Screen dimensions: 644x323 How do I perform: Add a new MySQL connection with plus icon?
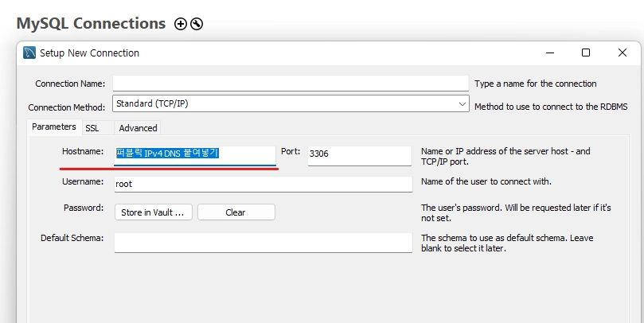tap(180, 24)
